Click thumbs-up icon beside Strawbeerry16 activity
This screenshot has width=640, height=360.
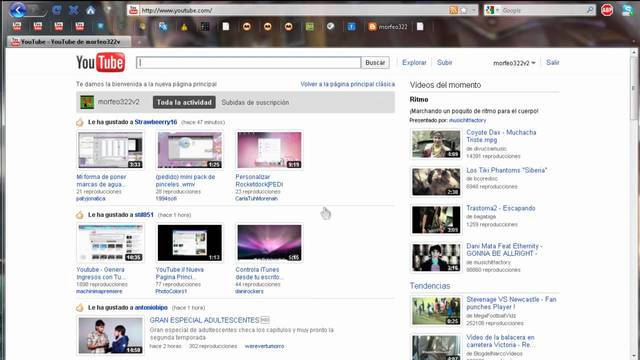(x=80, y=122)
